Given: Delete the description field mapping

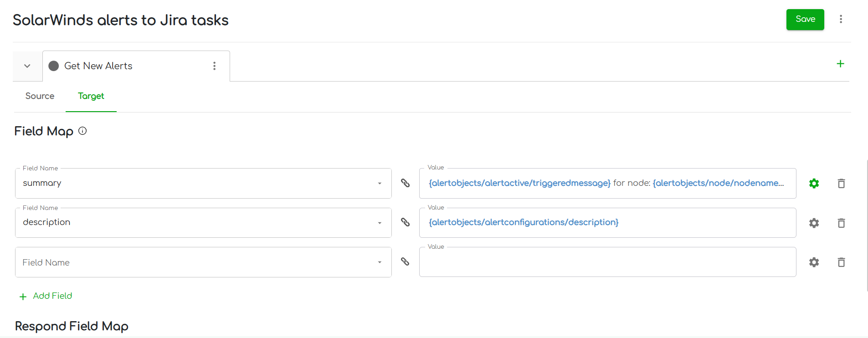Looking at the screenshot, I should (842, 223).
